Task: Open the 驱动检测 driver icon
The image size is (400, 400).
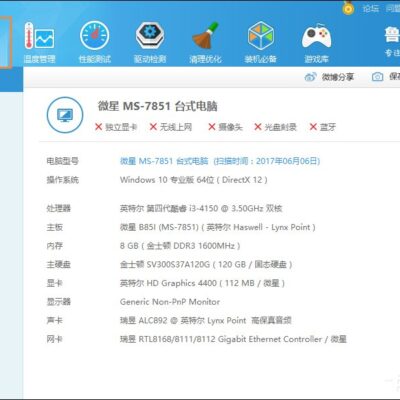Action: click(x=150, y=35)
